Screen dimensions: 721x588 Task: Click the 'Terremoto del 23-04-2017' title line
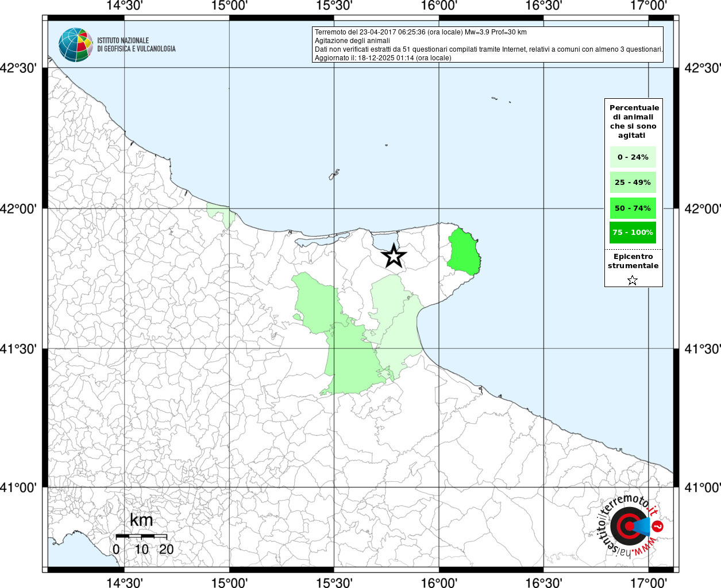[x=421, y=32]
